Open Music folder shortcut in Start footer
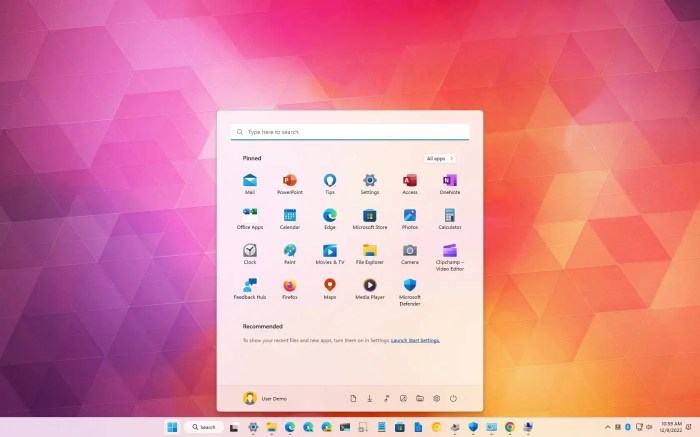The image size is (700, 437). pos(387,399)
